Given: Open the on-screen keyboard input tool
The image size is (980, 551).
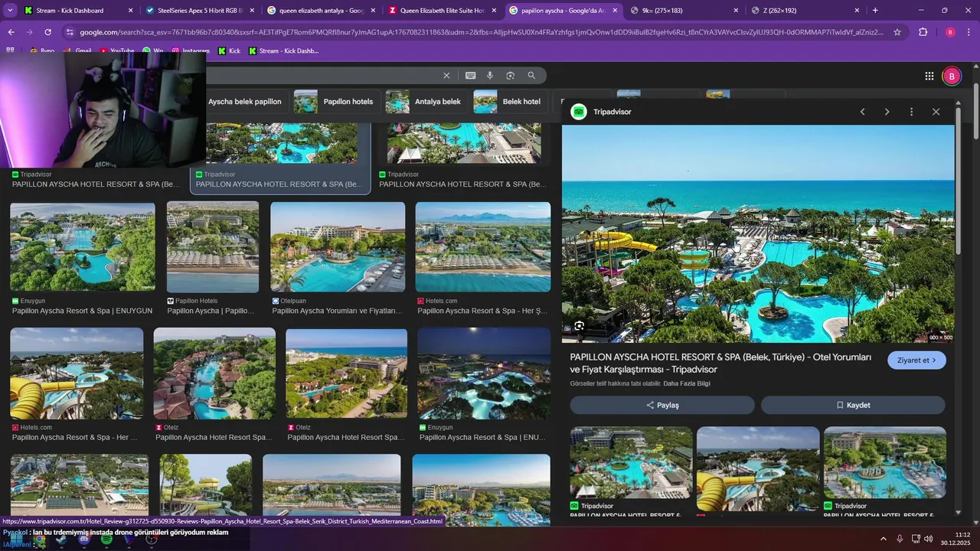Looking at the screenshot, I should pyautogui.click(x=470, y=76).
